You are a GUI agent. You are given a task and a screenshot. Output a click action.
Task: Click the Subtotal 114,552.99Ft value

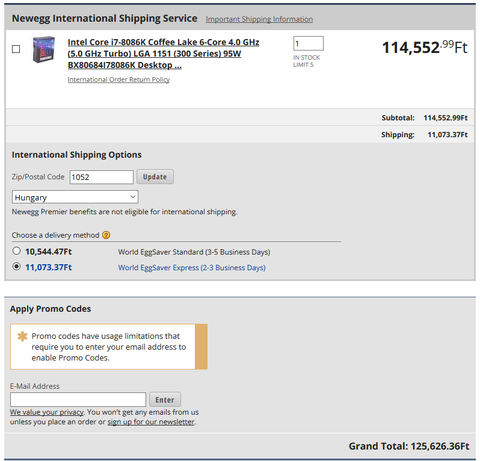446,118
